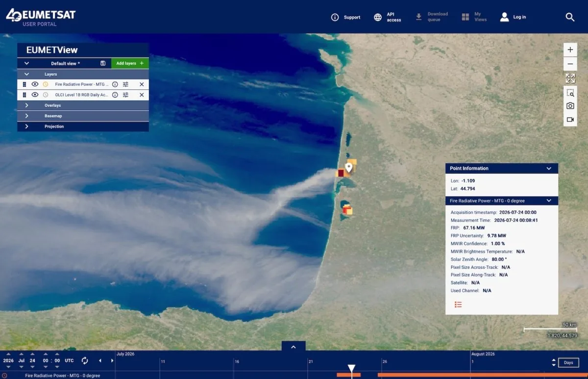Image resolution: width=588 pixels, height=379 pixels.
Task: Increase the day 24 value
Action: coord(32,354)
